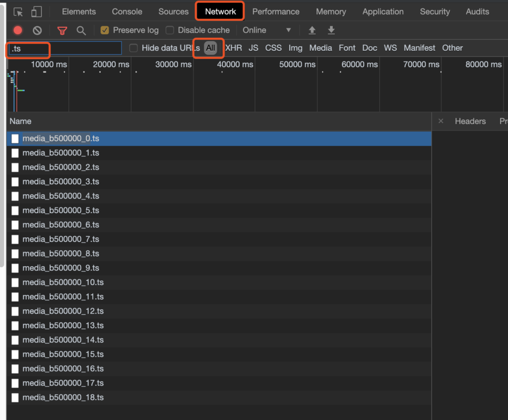Filter requests by Manifest

pos(419,48)
